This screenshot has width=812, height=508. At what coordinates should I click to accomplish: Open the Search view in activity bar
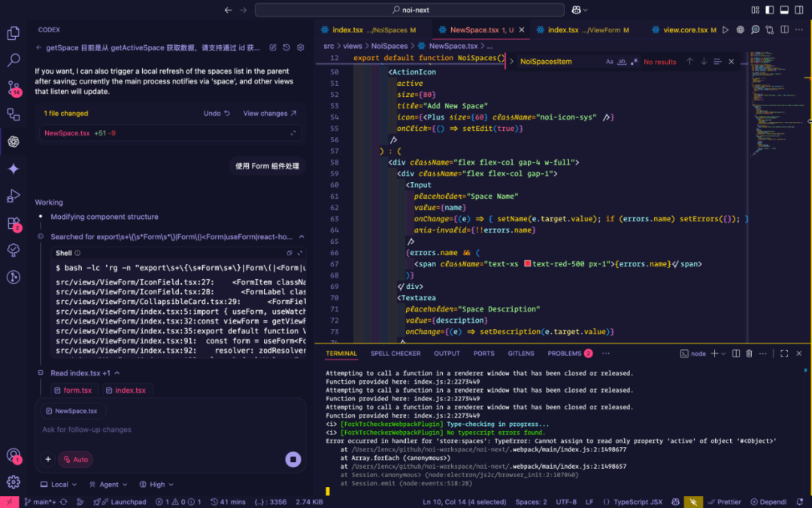pyautogui.click(x=14, y=60)
